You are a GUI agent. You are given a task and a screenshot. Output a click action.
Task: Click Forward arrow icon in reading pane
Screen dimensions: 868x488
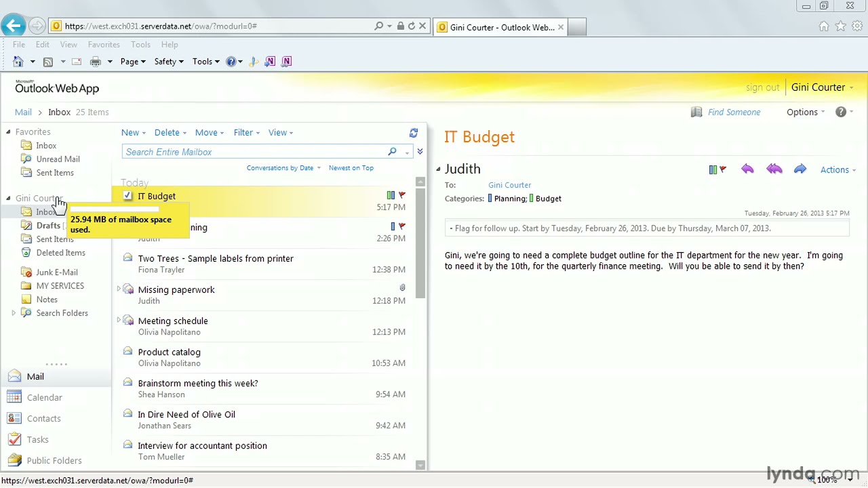point(800,169)
